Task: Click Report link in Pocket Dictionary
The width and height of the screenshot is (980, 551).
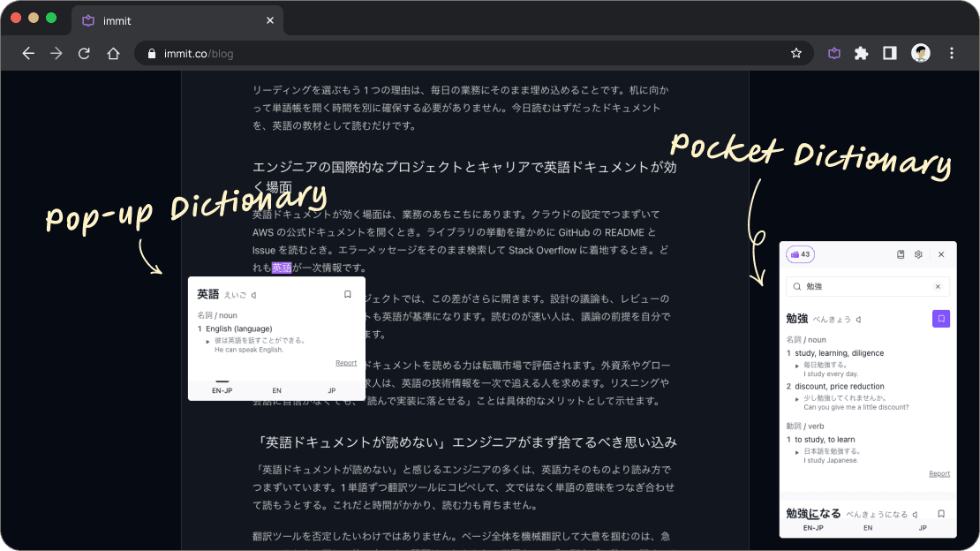Action: click(x=939, y=473)
